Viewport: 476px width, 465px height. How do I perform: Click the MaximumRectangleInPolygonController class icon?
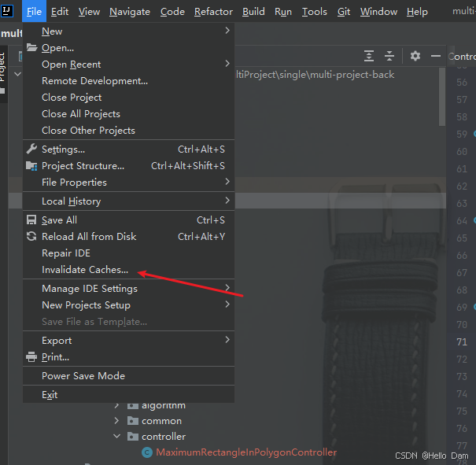coord(147,452)
